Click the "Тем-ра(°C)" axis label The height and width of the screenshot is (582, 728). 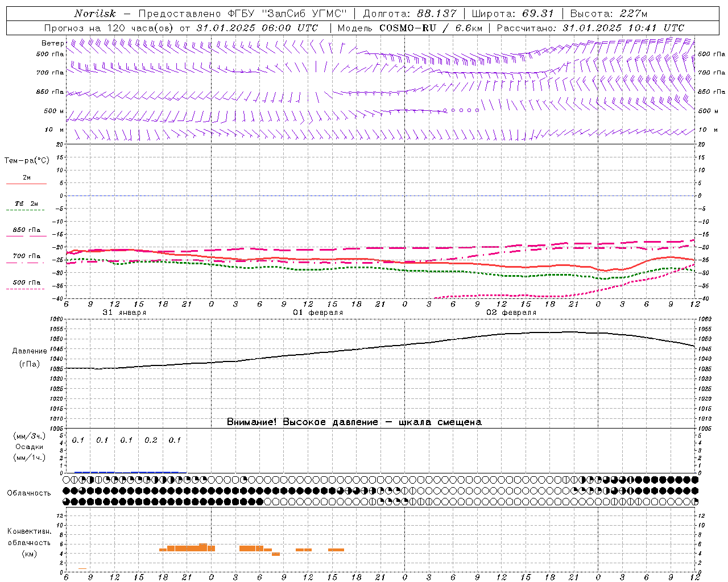(27, 161)
